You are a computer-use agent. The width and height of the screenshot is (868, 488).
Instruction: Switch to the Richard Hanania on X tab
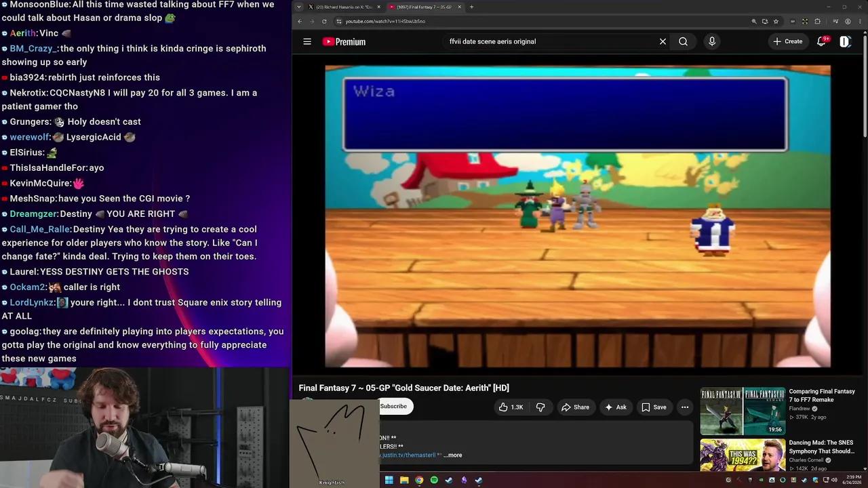pos(344,7)
